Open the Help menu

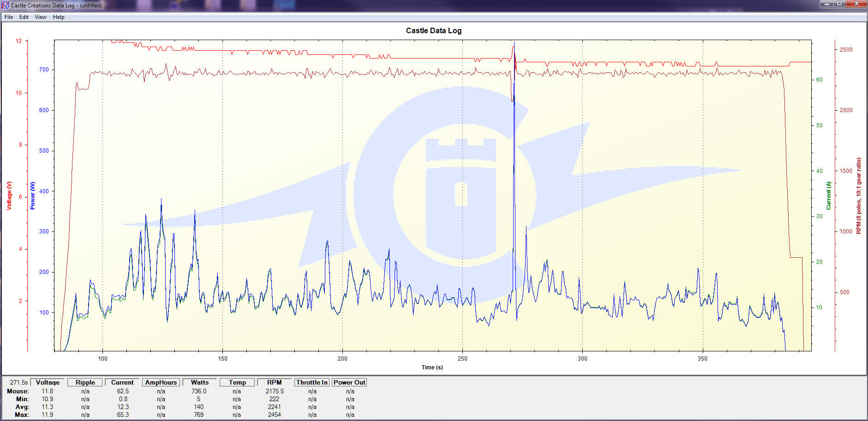pos(59,17)
